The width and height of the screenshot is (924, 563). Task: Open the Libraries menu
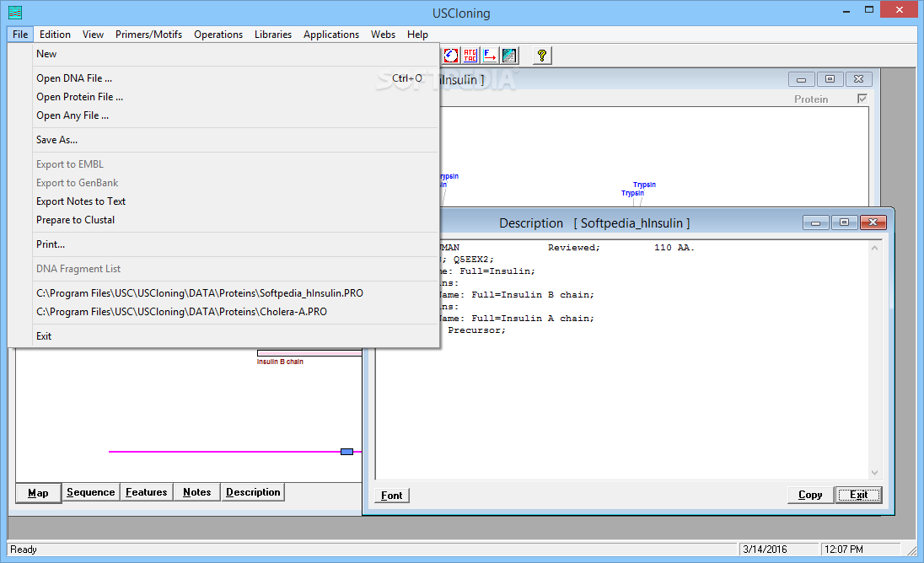click(273, 35)
